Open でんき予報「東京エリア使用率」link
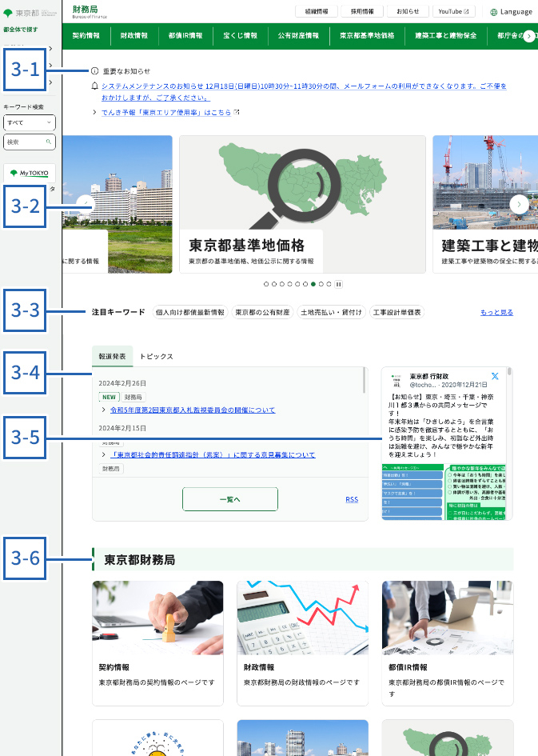The image size is (538, 756). [166, 112]
